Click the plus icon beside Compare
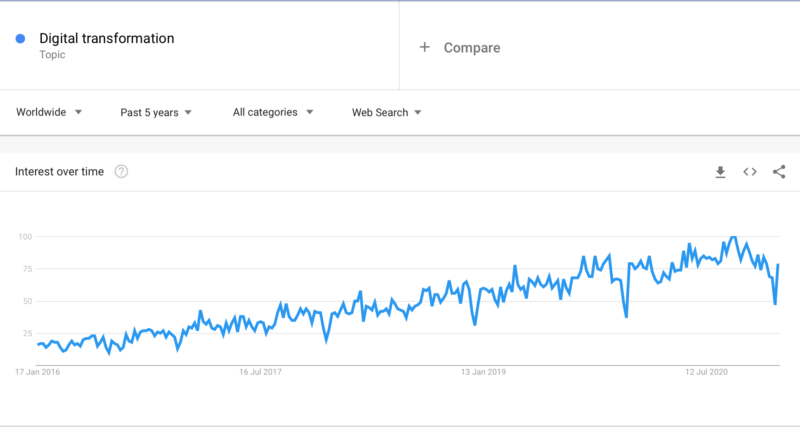 point(425,47)
